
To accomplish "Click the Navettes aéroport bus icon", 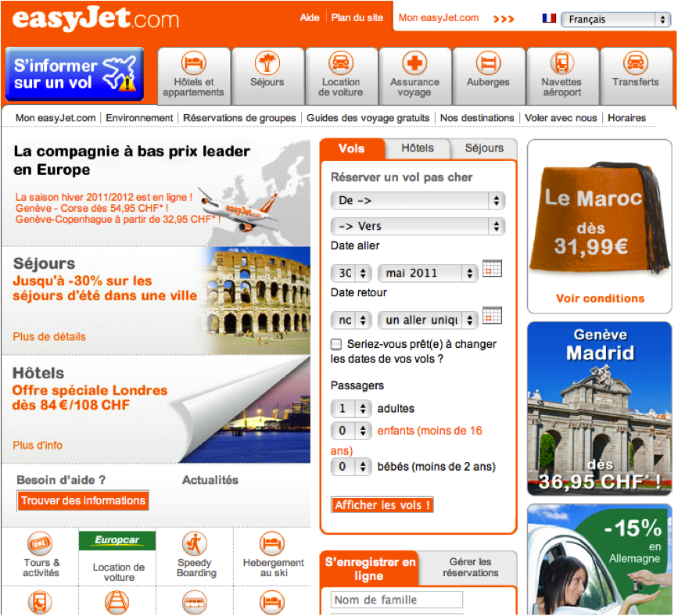I will 561,63.
